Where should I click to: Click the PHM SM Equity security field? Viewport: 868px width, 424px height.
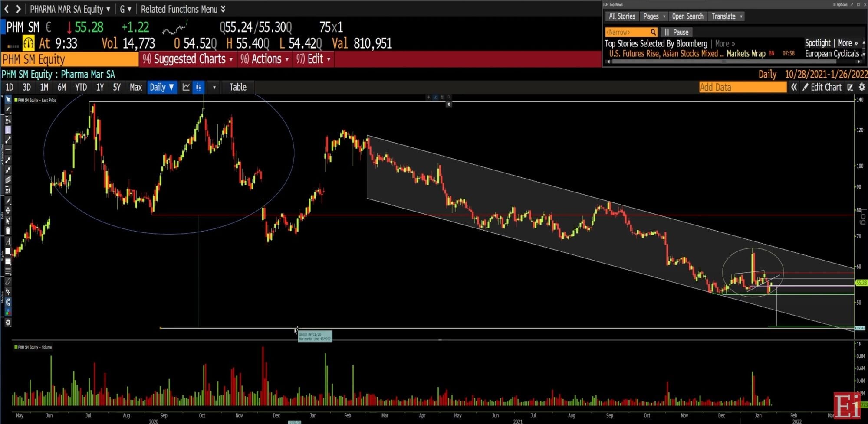point(69,59)
